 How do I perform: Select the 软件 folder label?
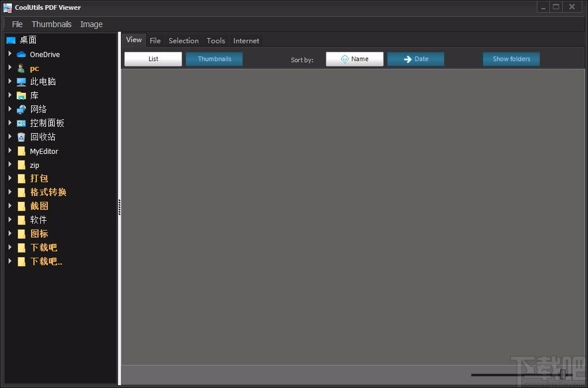coord(38,220)
